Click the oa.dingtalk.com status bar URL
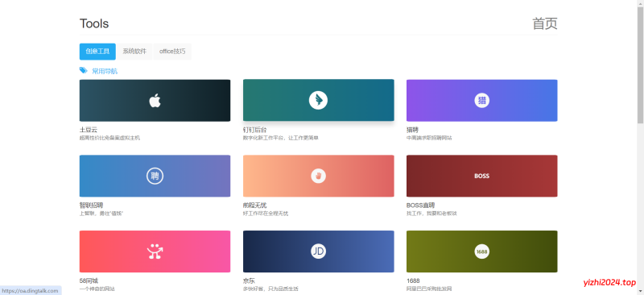Image resolution: width=644 pixels, height=295 pixels. (31, 291)
